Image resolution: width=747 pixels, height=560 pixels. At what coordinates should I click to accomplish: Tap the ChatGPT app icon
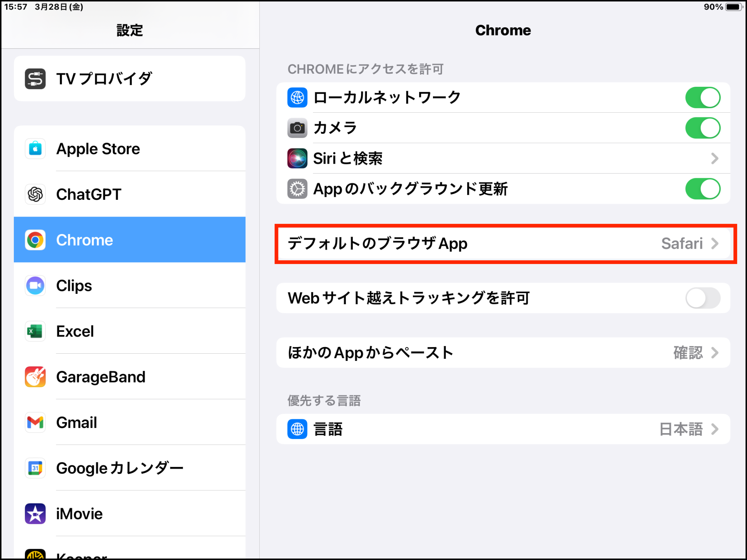pyautogui.click(x=35, y=194)
